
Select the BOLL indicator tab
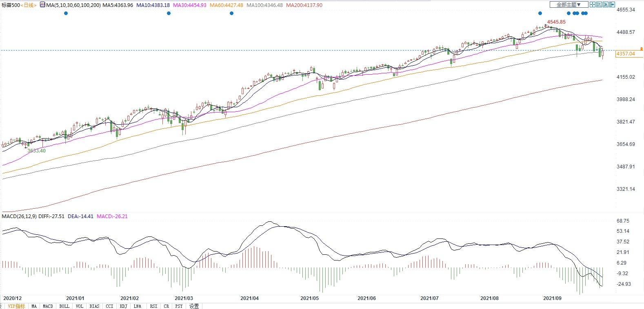point(64,306)
